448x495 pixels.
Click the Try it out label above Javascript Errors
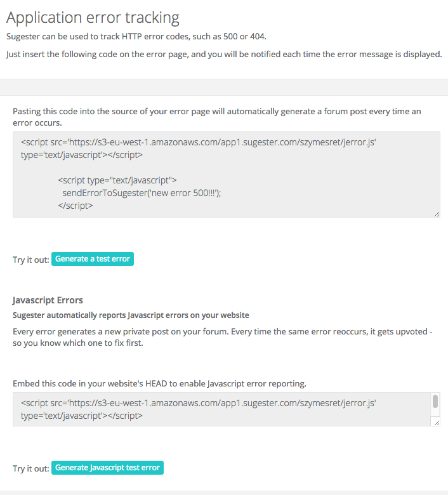click(x=30, y=260)
